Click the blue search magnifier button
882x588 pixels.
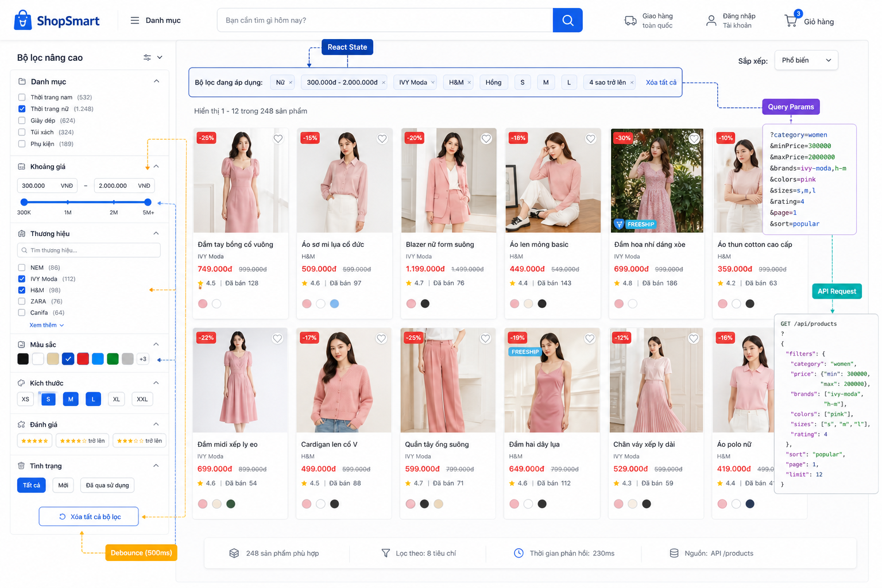(x=567, y=20)
